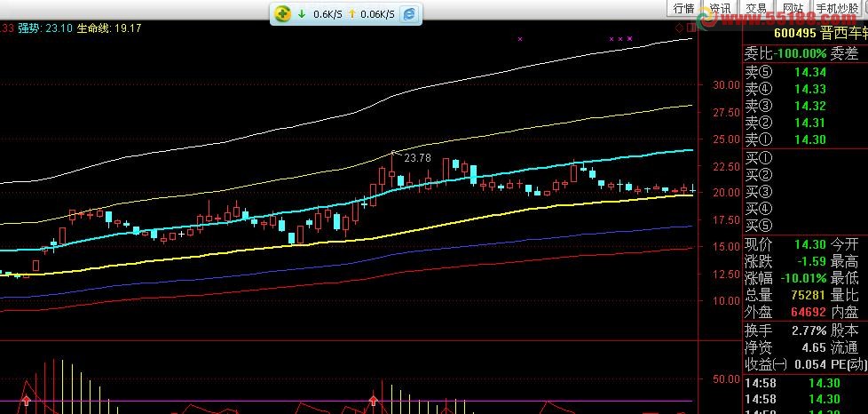The image size is (868, 414).
Task: Click the green 360 accelerator ball icon
Action: (x=282, y=14)
